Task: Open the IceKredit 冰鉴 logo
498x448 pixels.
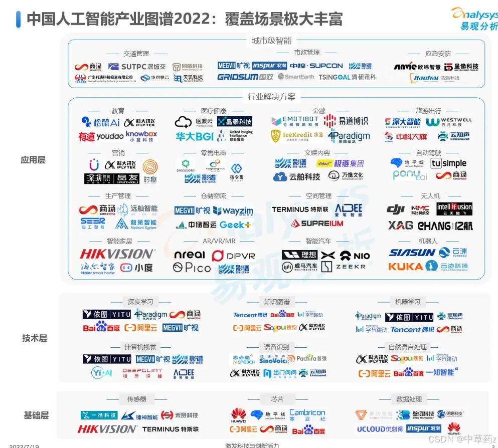Action: tap(297, 136)
